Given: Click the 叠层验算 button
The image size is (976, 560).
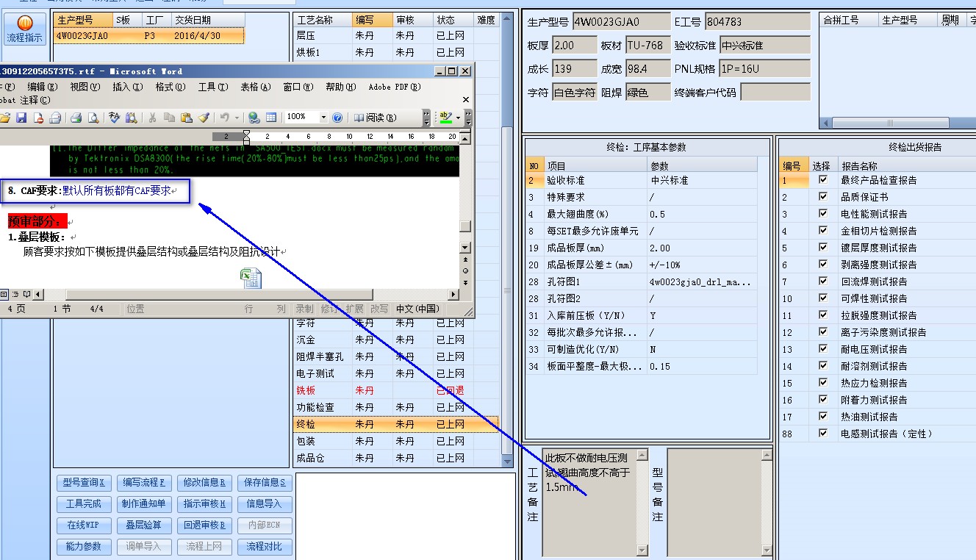Looking at the screenshot, I should 145,525.
